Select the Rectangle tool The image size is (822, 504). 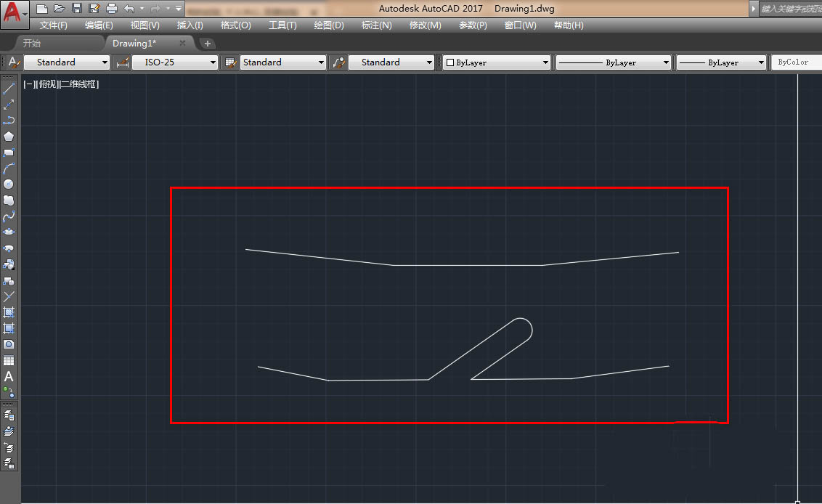tap(9, 153)
